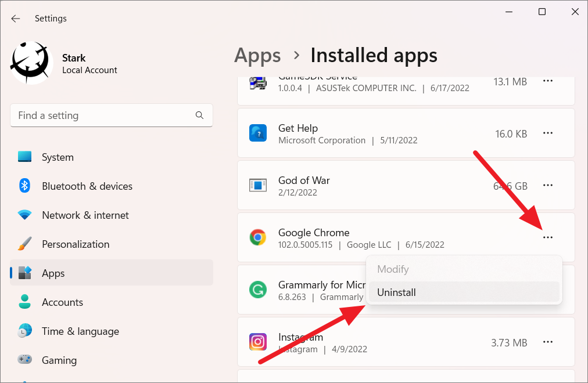Click the Get Help app icon

(x=258, y=133)
